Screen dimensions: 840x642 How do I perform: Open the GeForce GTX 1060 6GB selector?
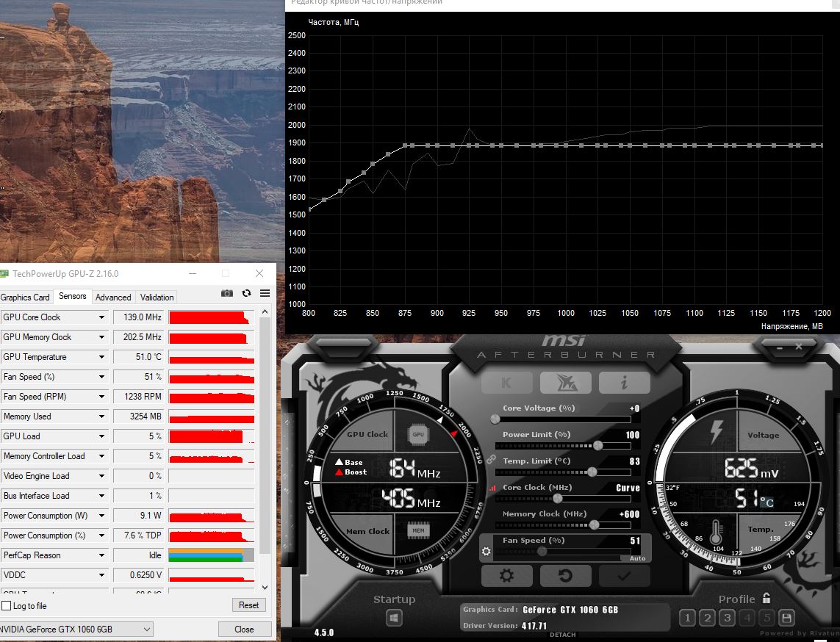point(76,630)
